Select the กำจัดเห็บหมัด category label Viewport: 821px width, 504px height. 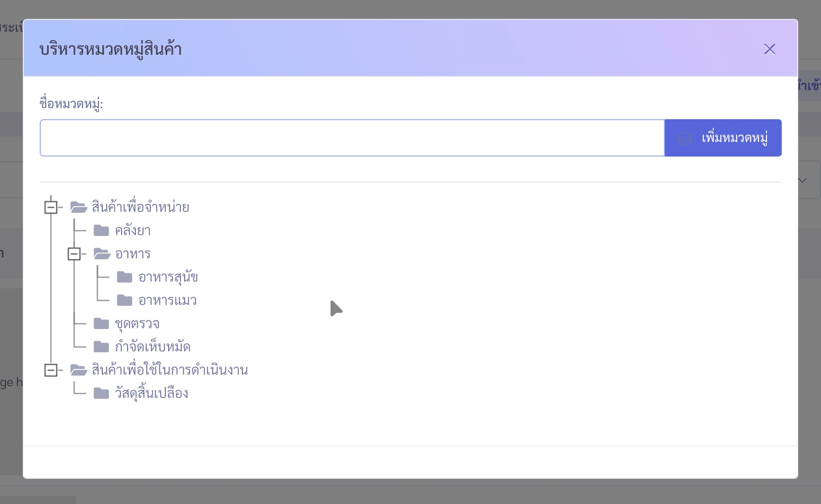(x=153, y=347)
